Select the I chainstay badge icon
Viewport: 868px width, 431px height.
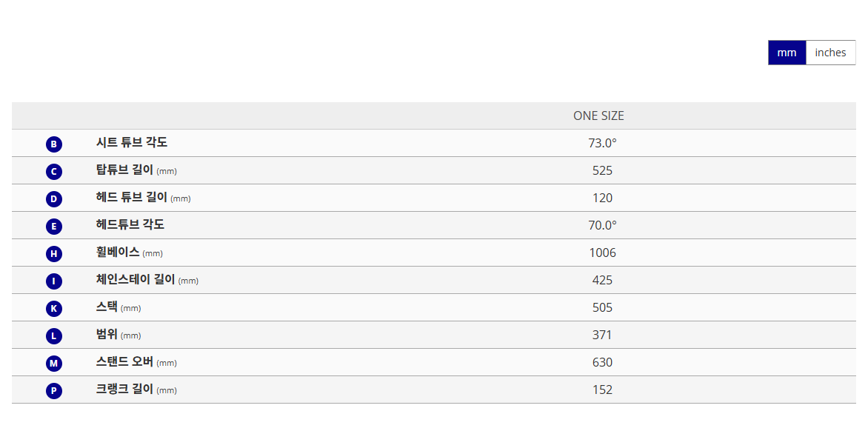tap(54, 281)
